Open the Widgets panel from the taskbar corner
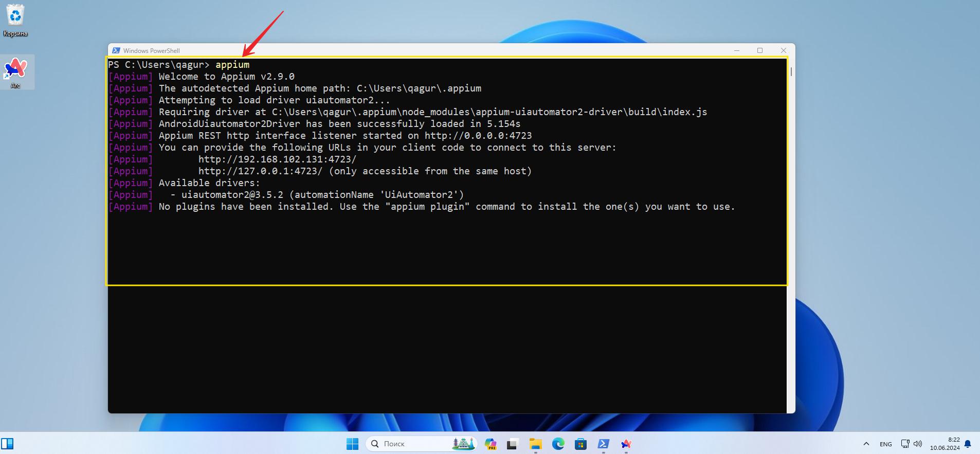The image size is (980, 454). click(7, 444)
